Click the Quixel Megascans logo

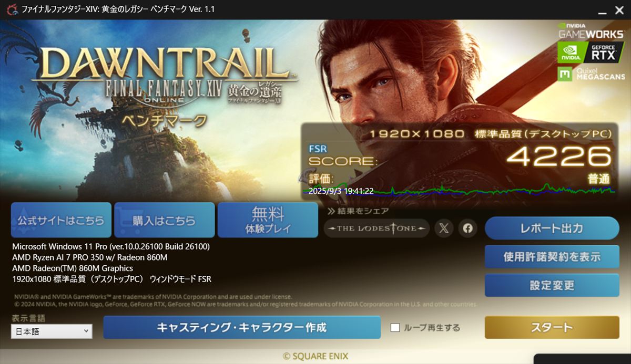tap(591, 75)
